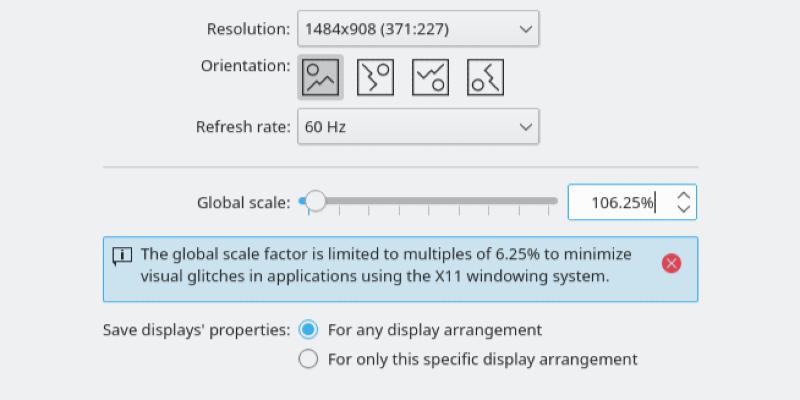Choose the fourth orientation rotation icon
Viewport: 800px width, 400px height.
tap(485, 77)
